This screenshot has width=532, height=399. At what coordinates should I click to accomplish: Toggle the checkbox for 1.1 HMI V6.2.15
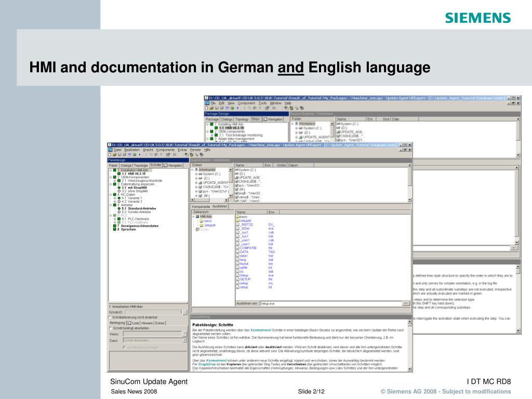point(119,174)
